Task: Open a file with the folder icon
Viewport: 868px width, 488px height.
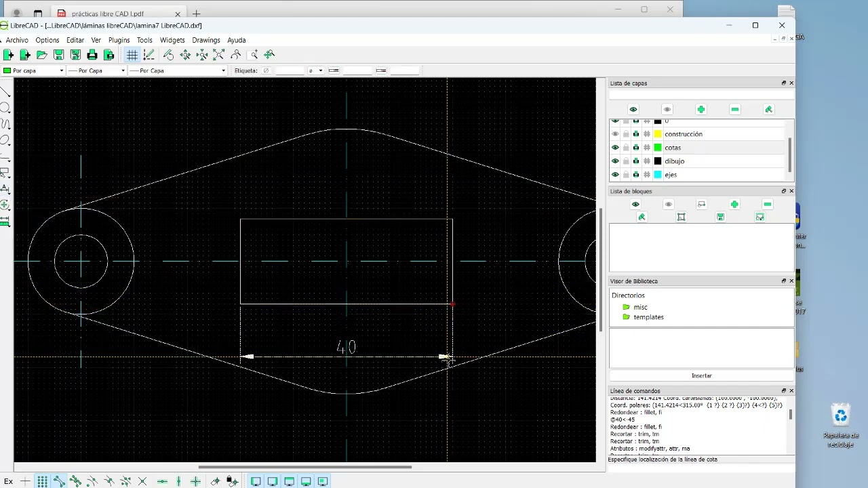Action: click(42, 55)
